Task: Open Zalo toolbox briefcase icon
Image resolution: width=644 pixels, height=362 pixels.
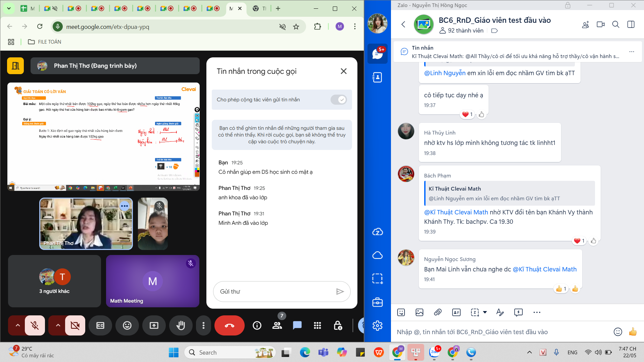Action: pyautogui.click(x=378, y=302)
